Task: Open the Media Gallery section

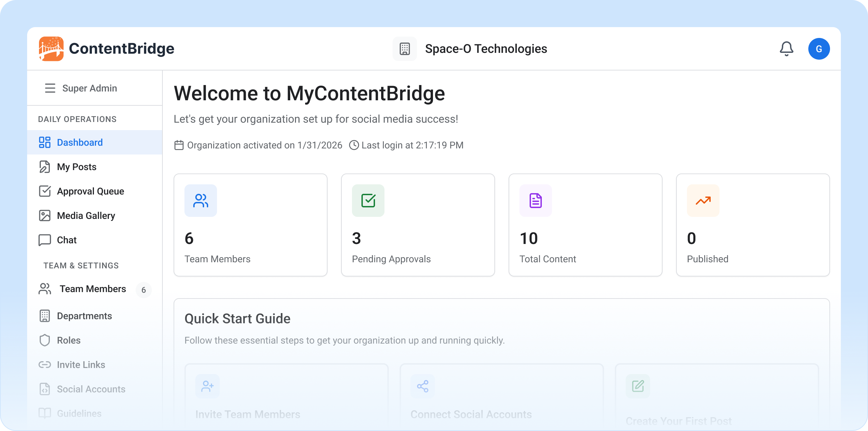Action: [x=86, y=215]
